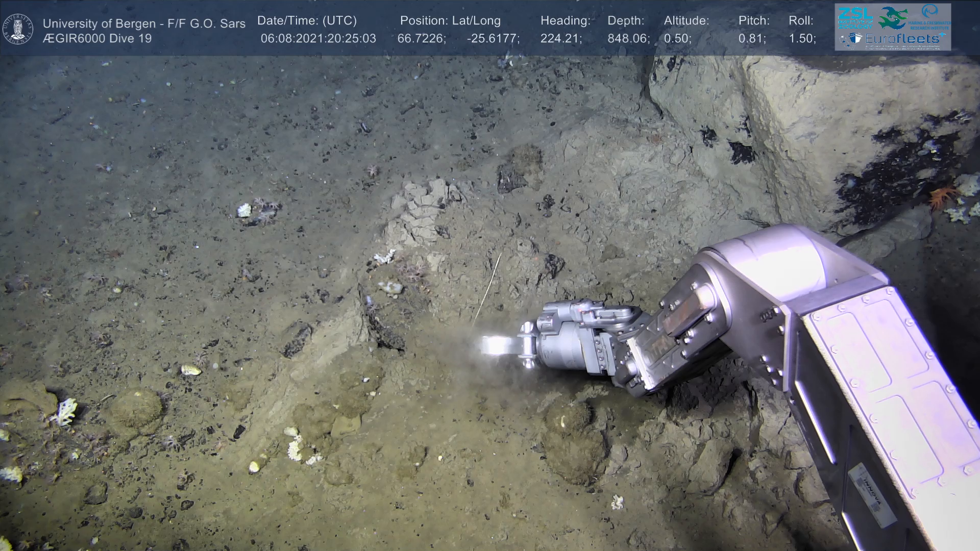Click the University of Bergen - F/F G.O. Sars text
The image size is (980, 551).
(x=144, y=23)
